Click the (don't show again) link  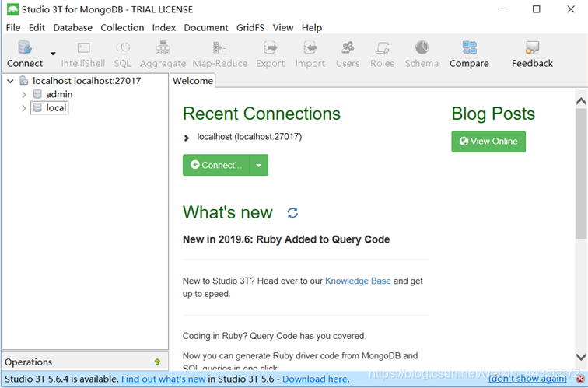[x=527, y=379]
